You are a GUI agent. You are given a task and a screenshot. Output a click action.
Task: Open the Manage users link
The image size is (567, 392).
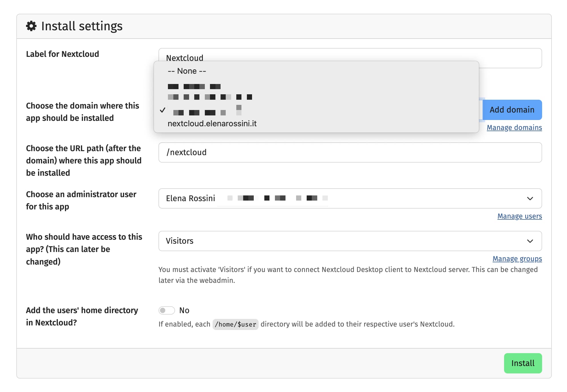[x=520, y=216]
